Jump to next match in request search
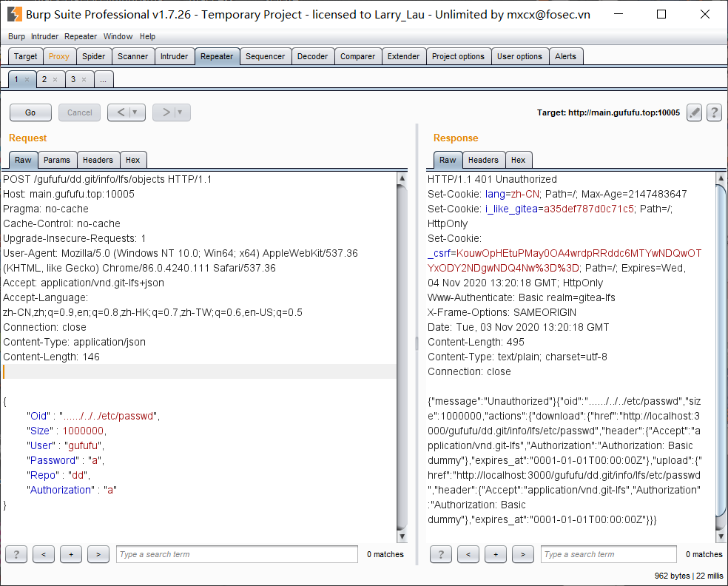 [x=98, y=554]
